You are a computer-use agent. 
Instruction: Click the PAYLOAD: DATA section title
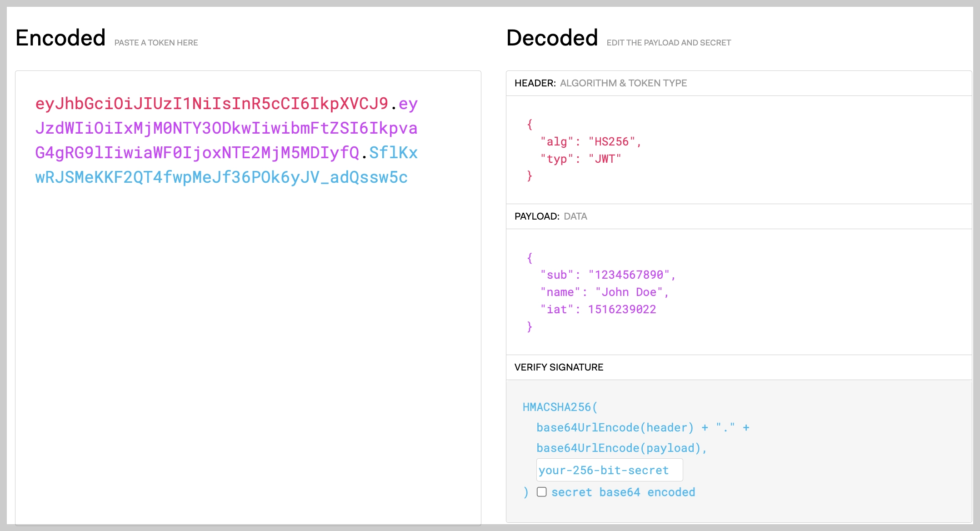[x=550, y=216]
